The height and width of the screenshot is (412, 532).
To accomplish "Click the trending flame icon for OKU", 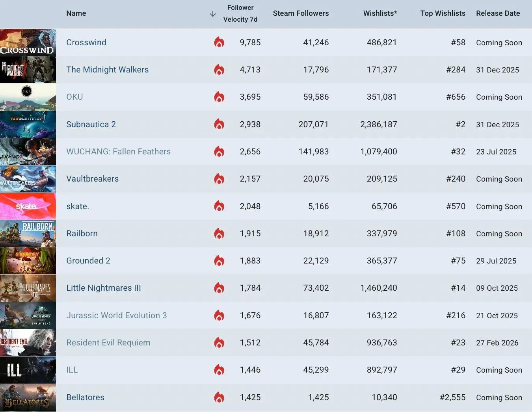I will click(x=219, y=97).
